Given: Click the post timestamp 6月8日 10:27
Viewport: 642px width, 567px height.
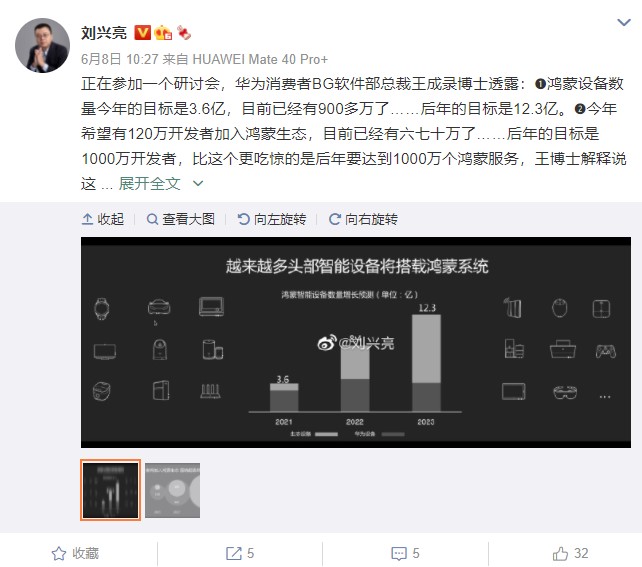Looking at the screenshot, I should [120, 59].
